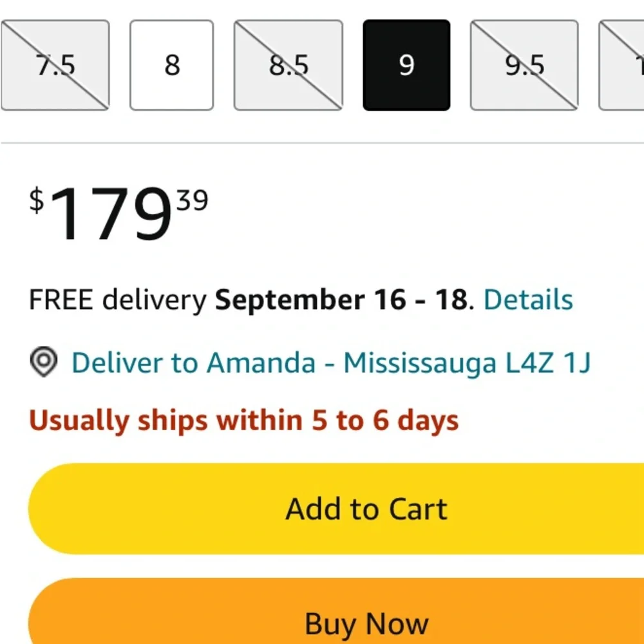Click the 39 cents superscript
This screenshot has width=644, height=644.
pos(193,202)
